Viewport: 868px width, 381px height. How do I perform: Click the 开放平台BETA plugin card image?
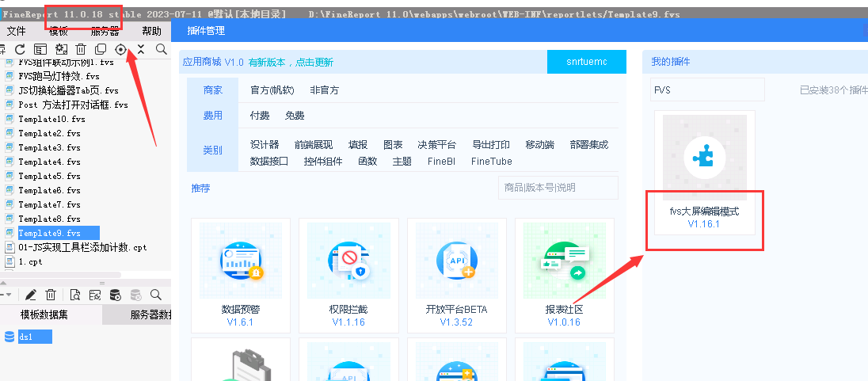click(457, 261)
